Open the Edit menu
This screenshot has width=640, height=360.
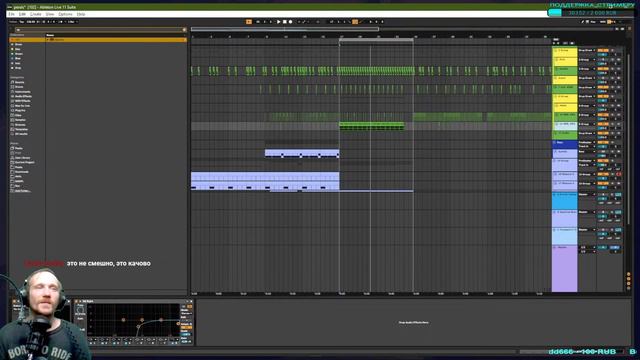pyautogui.click(x=22, y=14)
